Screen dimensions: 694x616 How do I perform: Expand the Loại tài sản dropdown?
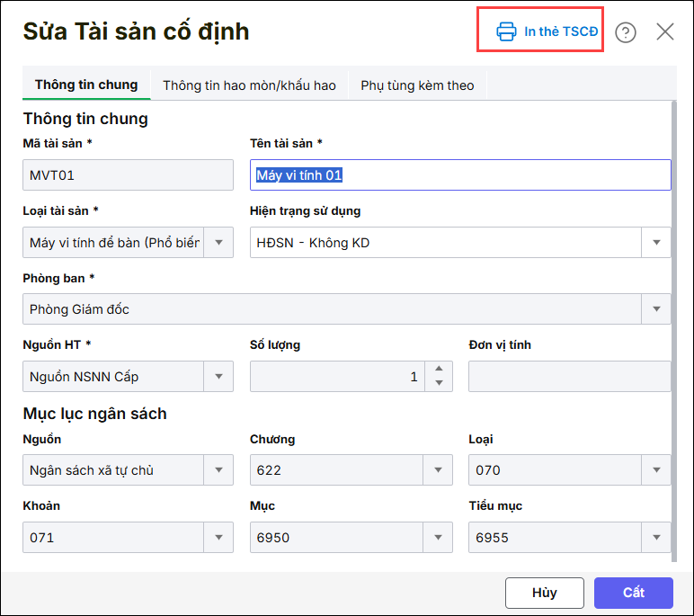[x=218, y=243]
